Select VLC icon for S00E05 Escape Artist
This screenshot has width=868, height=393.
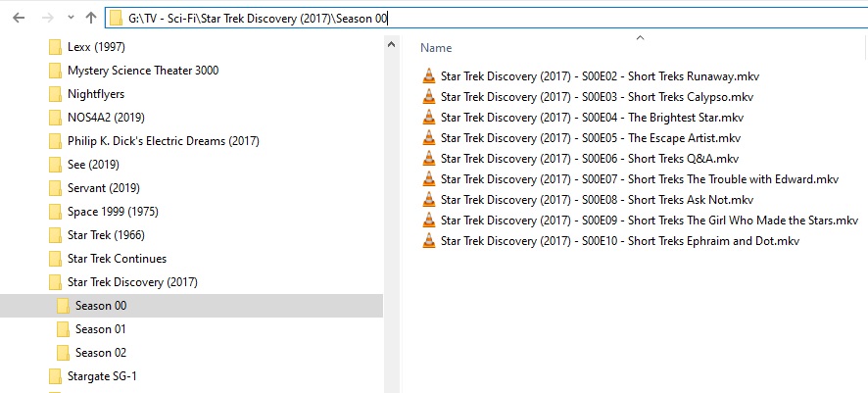pos(429,138)
